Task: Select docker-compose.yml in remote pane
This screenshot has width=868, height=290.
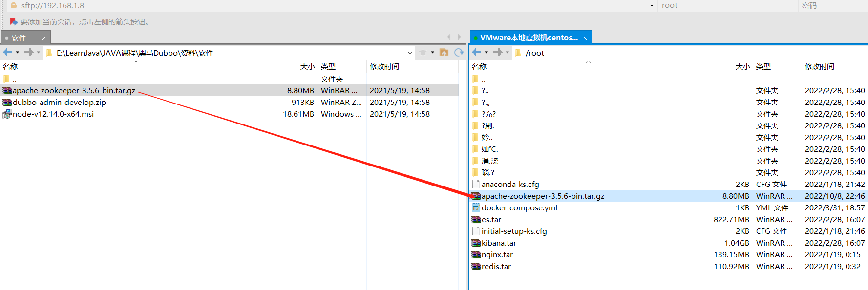Action: coord(519,207)
